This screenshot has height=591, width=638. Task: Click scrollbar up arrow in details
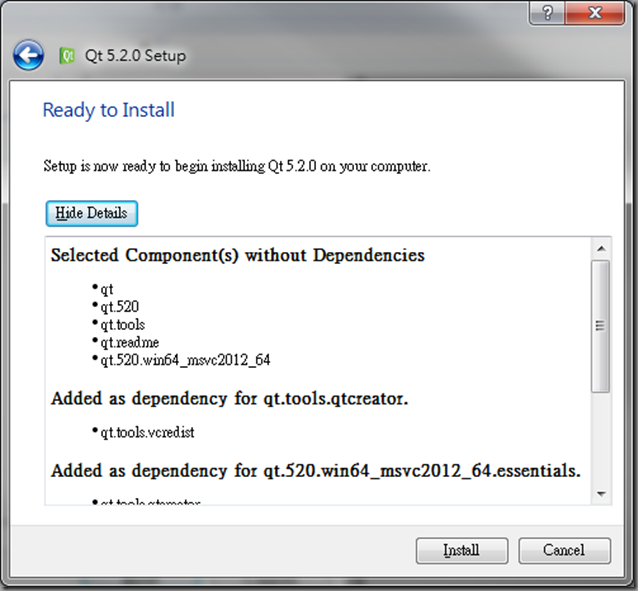click(x=601, y=248)
